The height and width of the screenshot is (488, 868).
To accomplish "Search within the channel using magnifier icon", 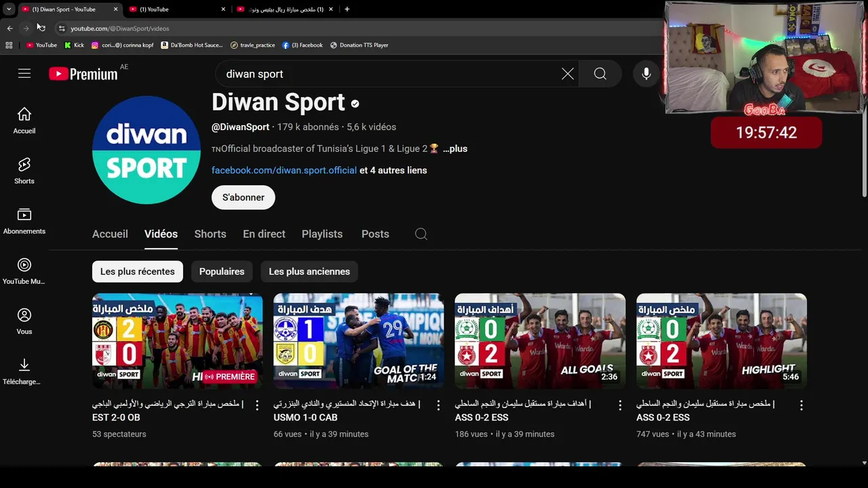I will (x=421, y=234).
